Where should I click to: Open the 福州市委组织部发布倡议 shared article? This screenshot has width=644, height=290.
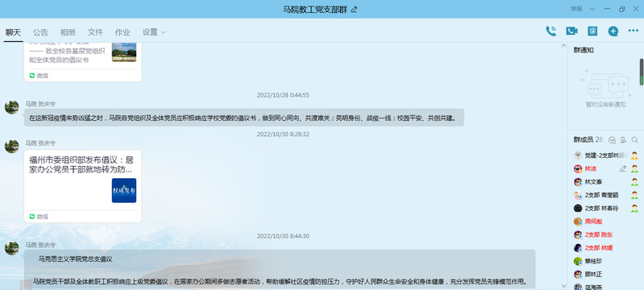point(82,186)
